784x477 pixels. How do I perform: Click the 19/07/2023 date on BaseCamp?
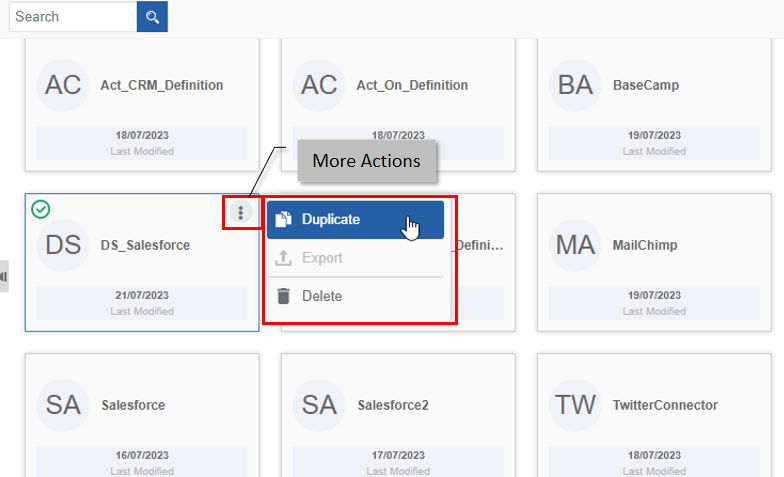click(x=654, y=136)
